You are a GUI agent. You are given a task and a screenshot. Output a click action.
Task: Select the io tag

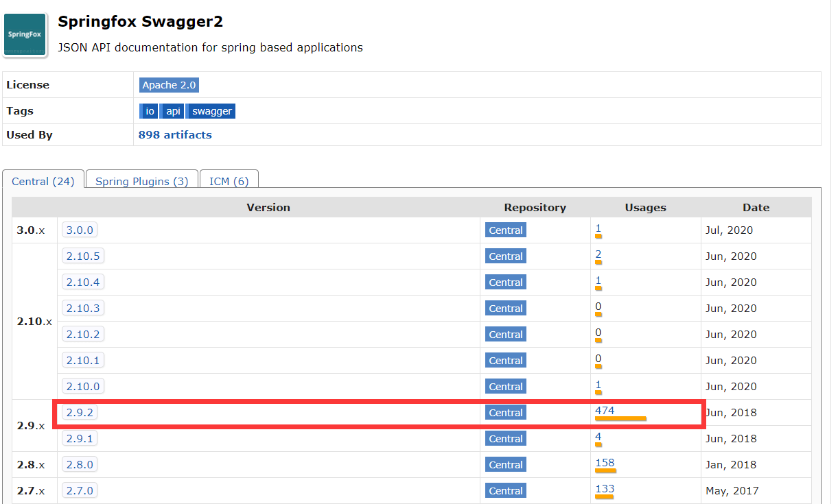pyautogui.click(x=150, y=111)
